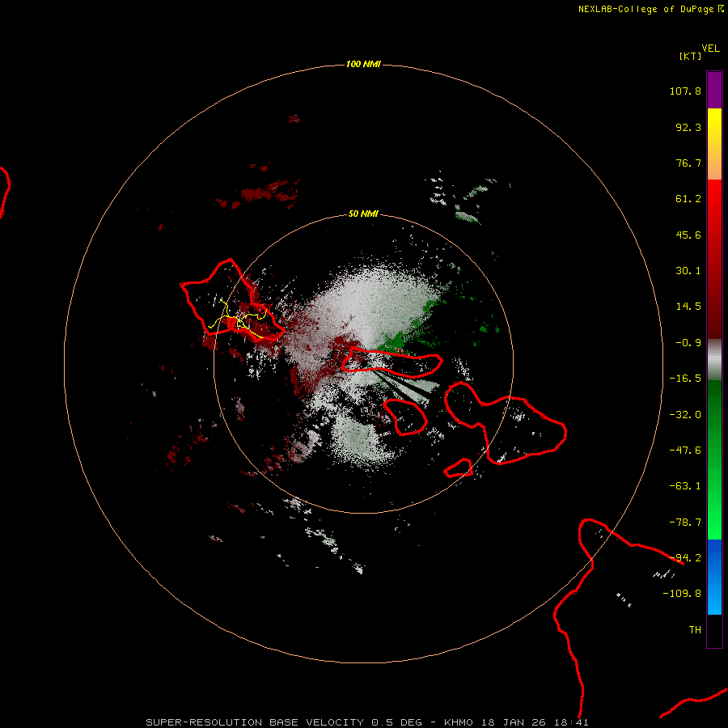Click the -47.6 legend value
The width and height of the screenshot is (728, 728).
(685, 451)
